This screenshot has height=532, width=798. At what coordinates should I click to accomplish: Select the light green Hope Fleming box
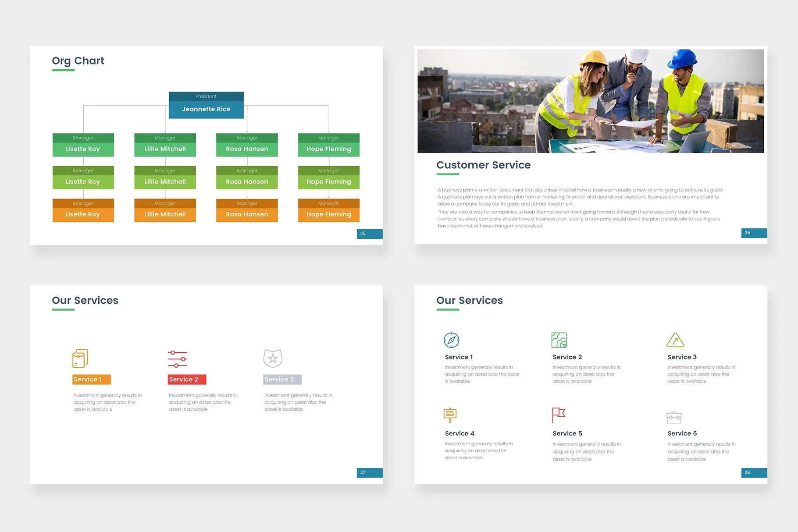[329, 177]
